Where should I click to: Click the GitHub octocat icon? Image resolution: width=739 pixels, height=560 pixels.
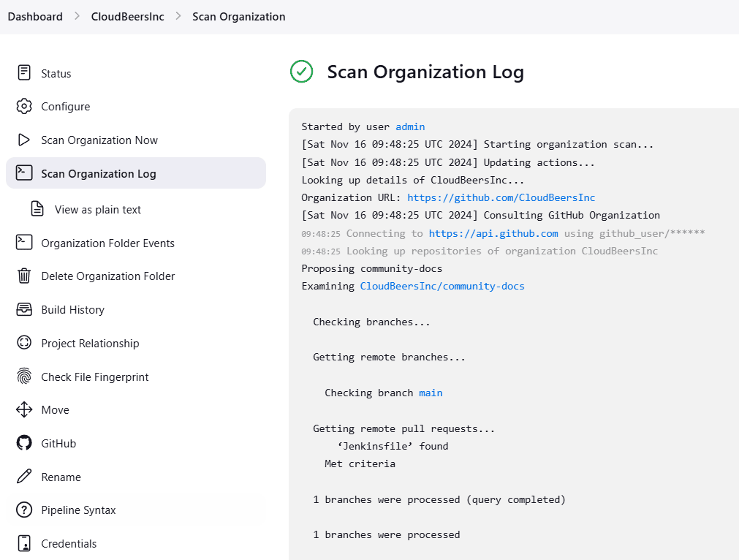coord(24,444)
